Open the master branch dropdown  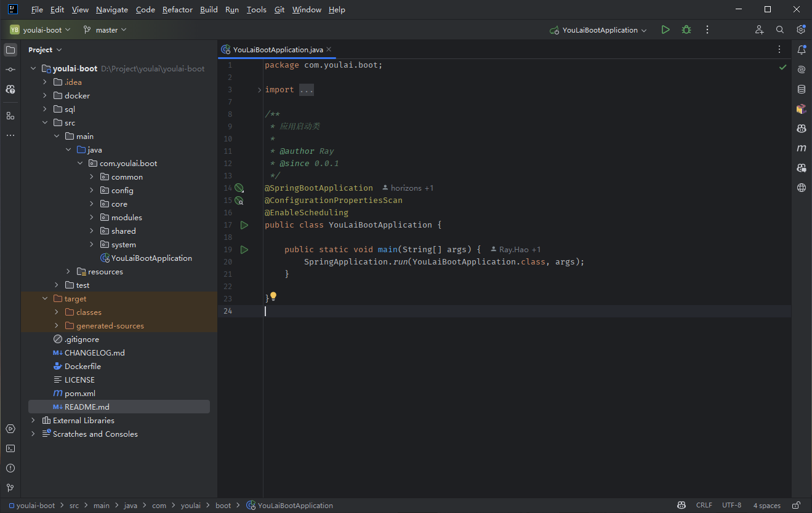pos(105,30)
